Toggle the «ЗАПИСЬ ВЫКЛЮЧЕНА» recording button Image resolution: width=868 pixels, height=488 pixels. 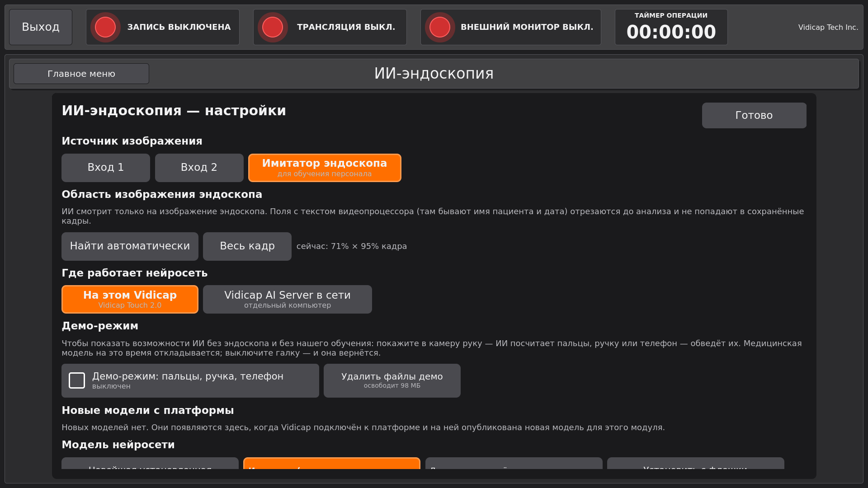tap(163, 27)
